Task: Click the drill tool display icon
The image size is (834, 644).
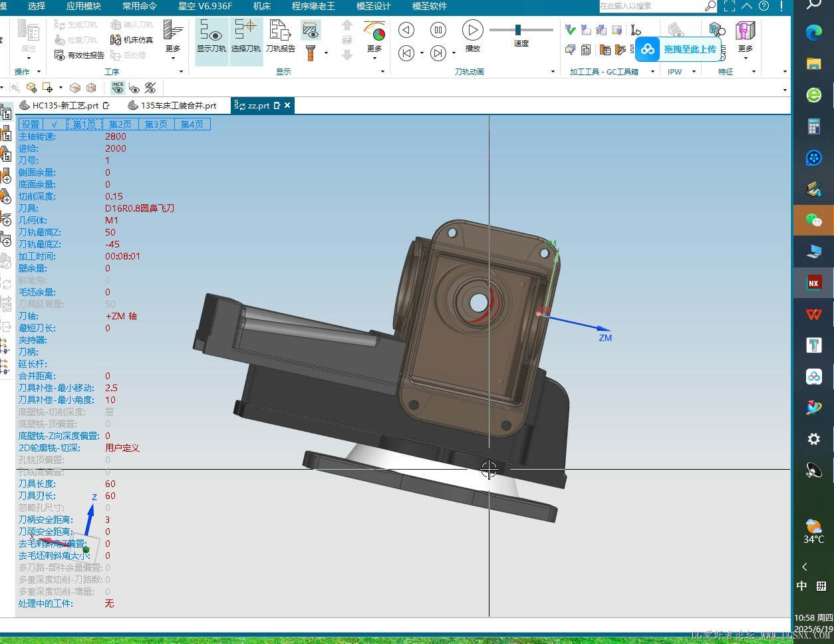Action: click(x=311, y=53)
